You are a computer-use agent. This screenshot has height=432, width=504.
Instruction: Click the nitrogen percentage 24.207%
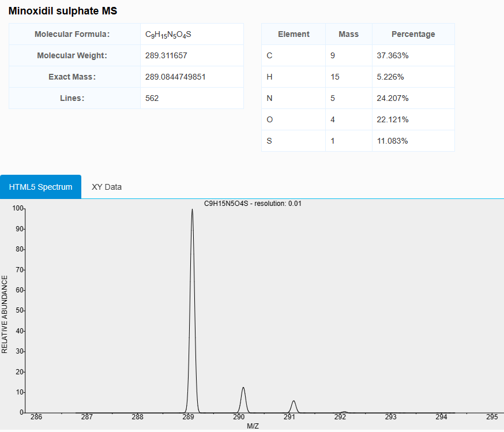(x=393, y=98)
